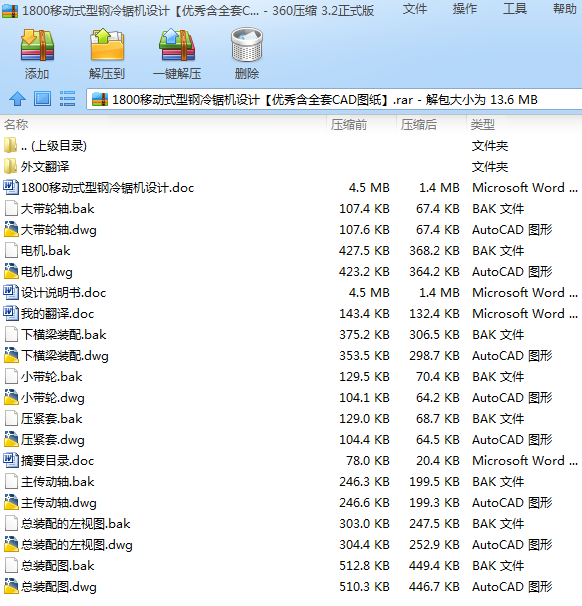Sort by 压缩前 column header
Screen dimensions: 582x606
[x=349, y=125]
